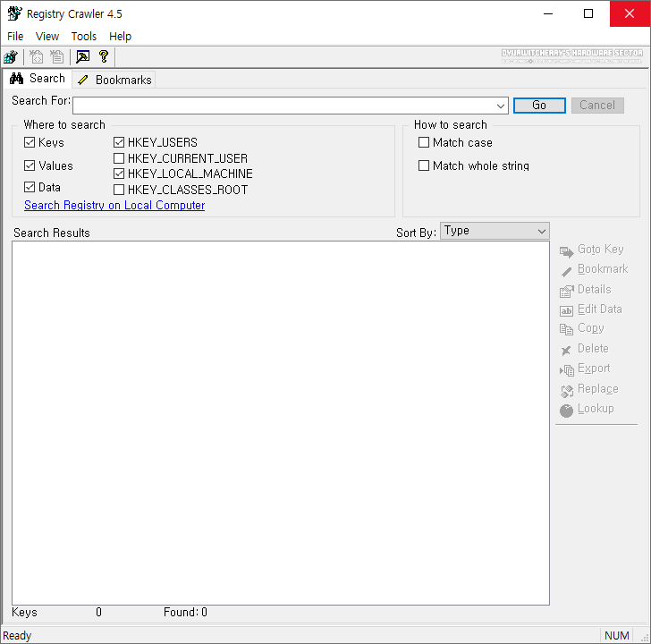Open the Help menu
This screenshot has height=644, width=651.
(121, 37)
